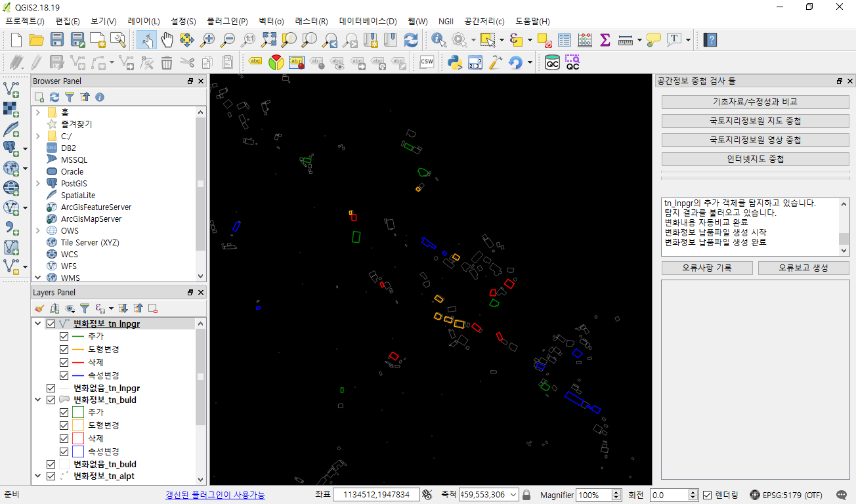856x504 pixels.
Task: Open the 플러그인(P) menu
Action: tap(227, 21)
